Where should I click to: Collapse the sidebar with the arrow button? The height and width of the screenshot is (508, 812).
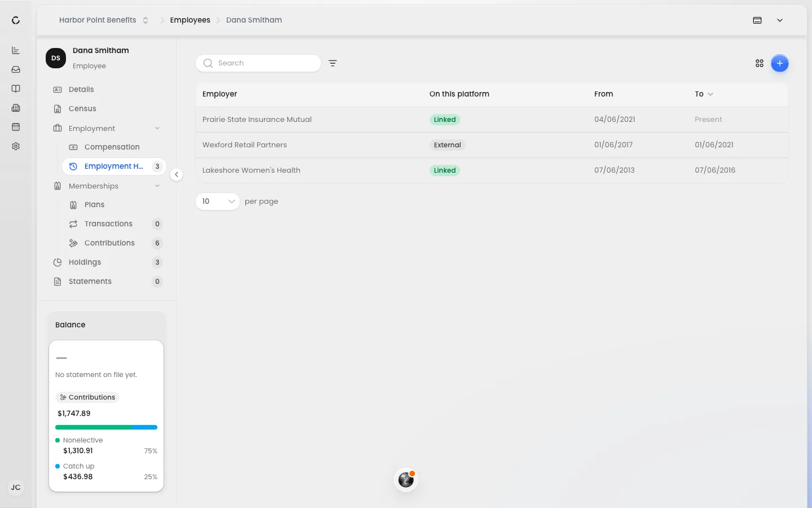coord(176,174)
